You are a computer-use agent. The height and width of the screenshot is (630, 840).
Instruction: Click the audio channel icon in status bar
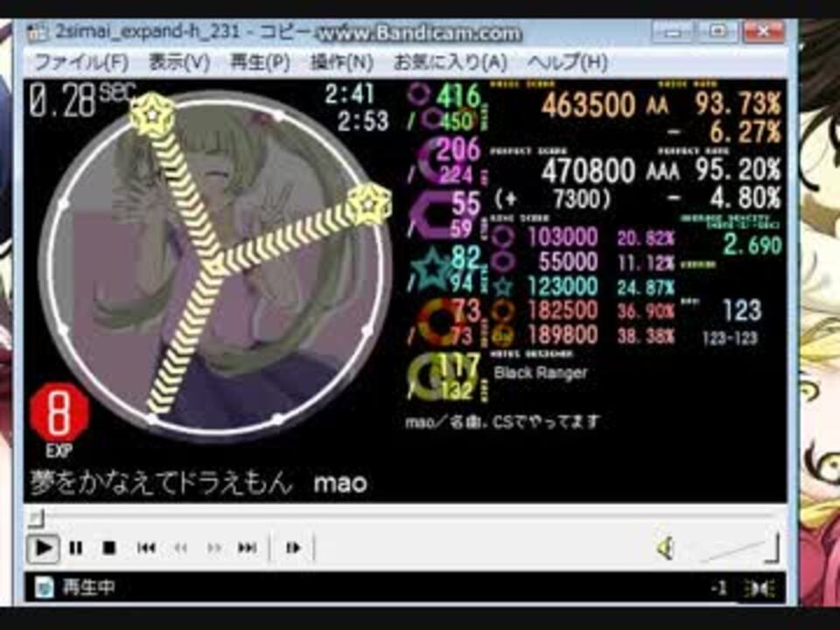[759, 589]
